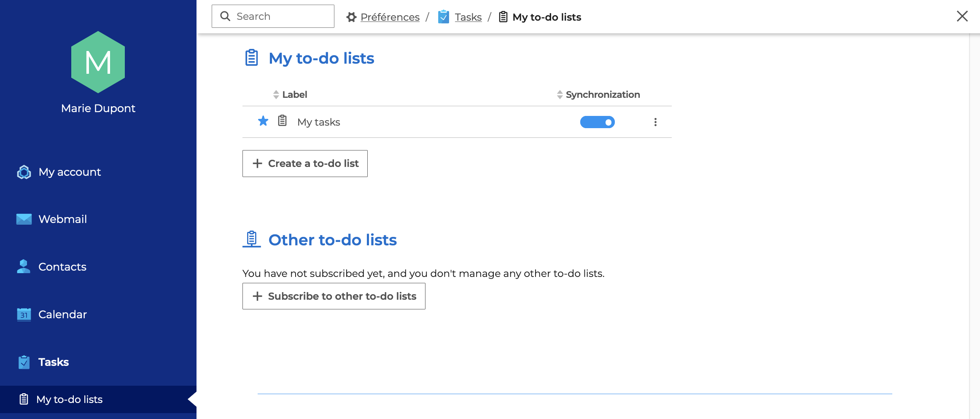This screenshot has height=419, width=980.
Task: Click the blue star favorite icon
Action: pos(263,121)
